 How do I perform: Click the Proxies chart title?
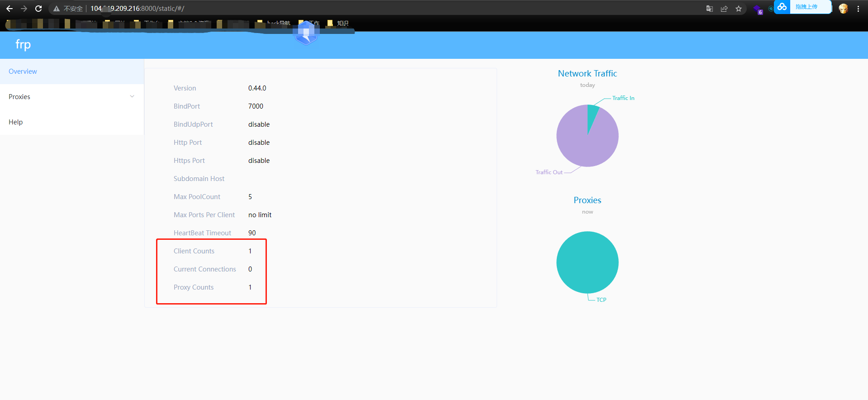588,200
